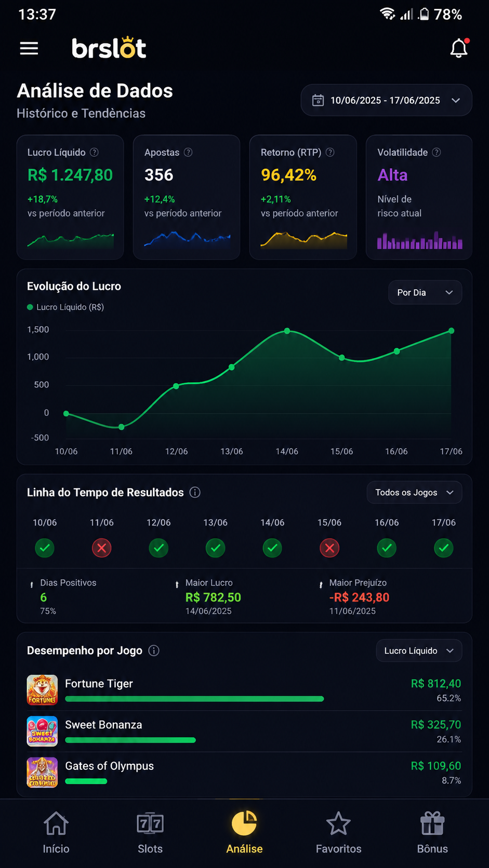Viewport: 489px width, 868px height.
Task: Click the purple volatility bar chart
Action: [420, 240]
